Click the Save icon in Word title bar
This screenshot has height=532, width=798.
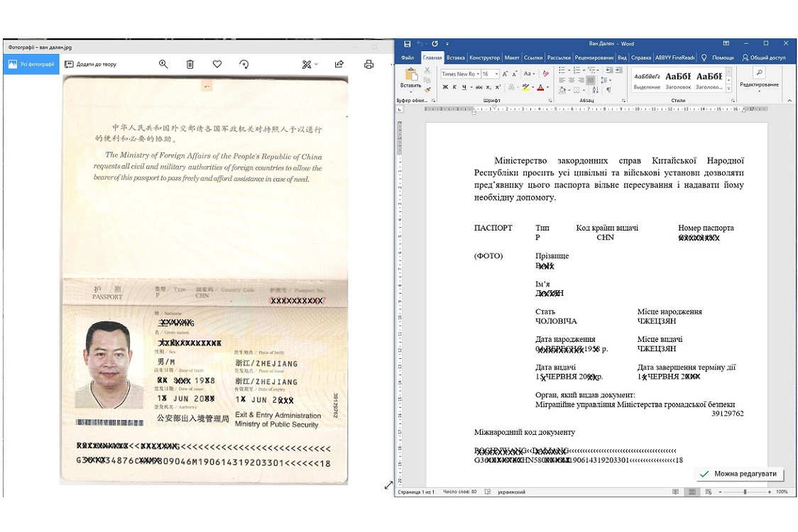coord(408,44)
